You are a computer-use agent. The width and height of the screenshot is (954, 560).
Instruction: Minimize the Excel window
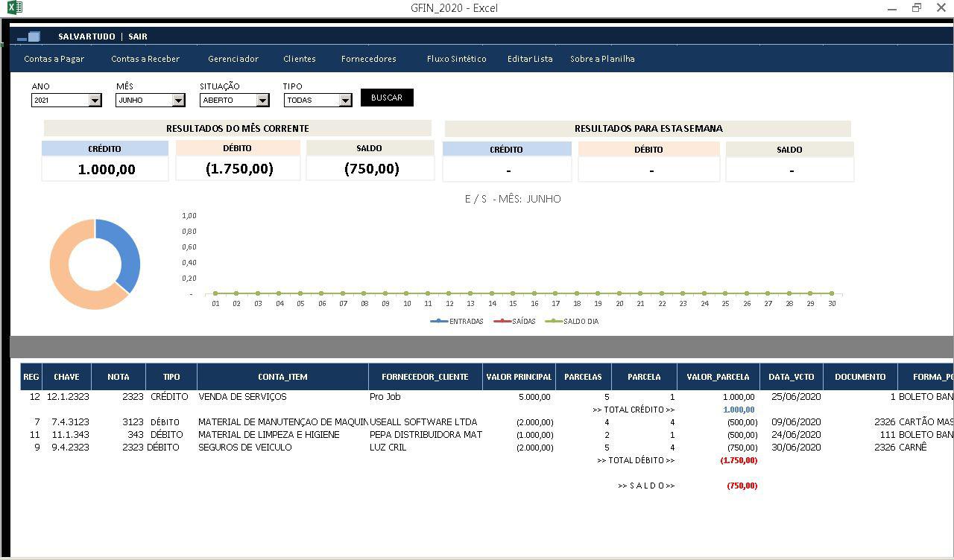(891, 8)
